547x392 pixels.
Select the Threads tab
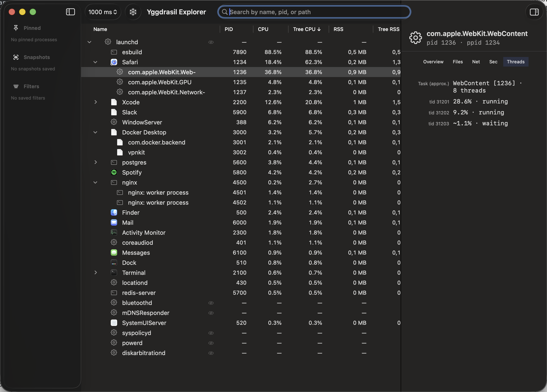(516, 62)
